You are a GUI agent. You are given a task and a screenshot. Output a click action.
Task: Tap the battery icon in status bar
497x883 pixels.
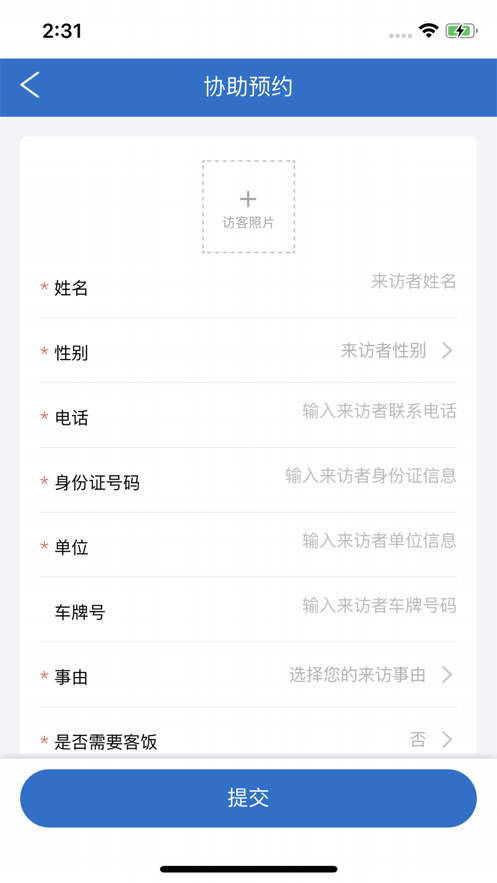(x=462, y=30)
